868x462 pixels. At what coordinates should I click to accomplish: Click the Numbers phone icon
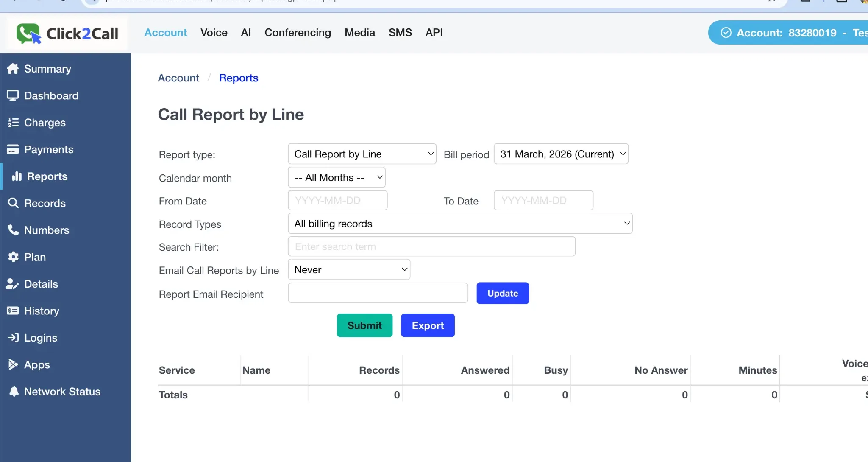click(13, 230)
